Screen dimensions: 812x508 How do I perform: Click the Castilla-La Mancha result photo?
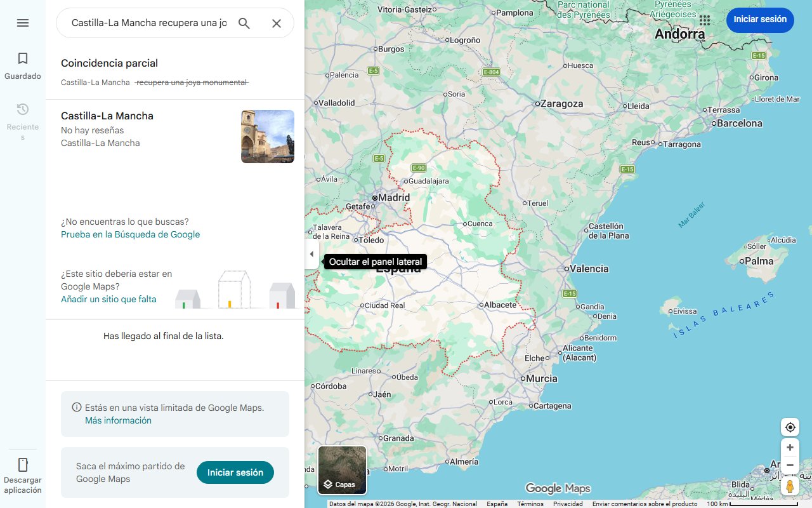point(267,136)
